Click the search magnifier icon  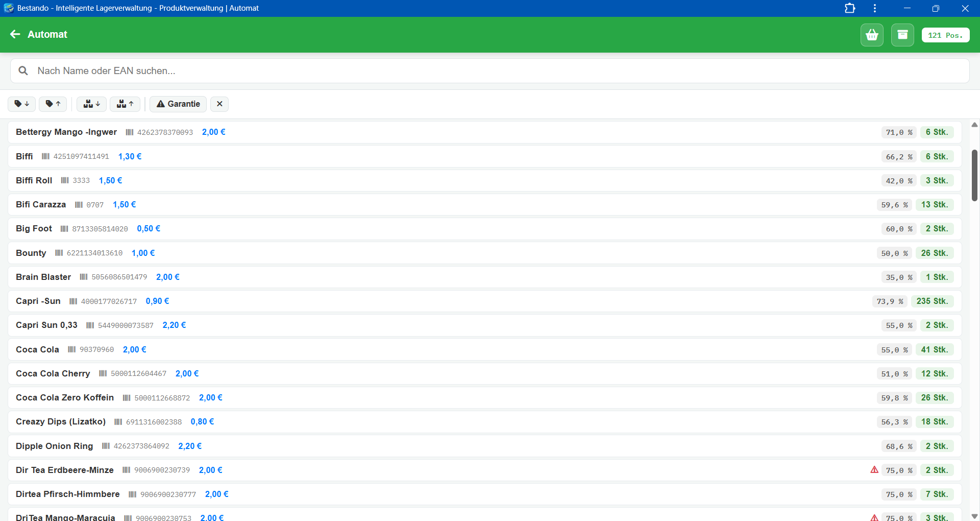point(23,71)
